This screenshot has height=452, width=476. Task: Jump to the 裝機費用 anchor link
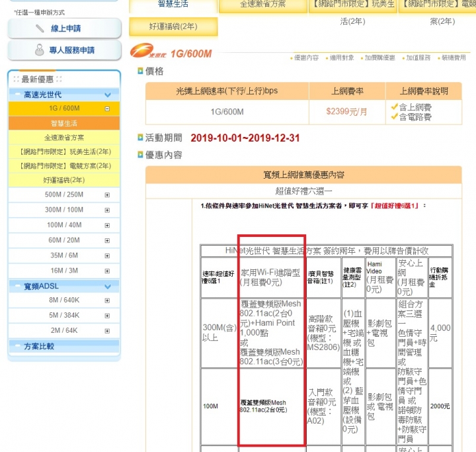pyautogui.click(x=454, y=58)
